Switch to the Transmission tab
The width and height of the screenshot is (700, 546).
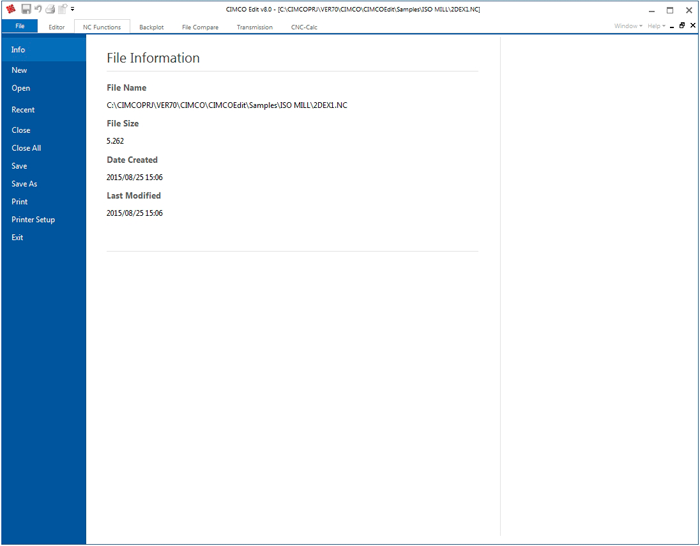click(254, 27)
